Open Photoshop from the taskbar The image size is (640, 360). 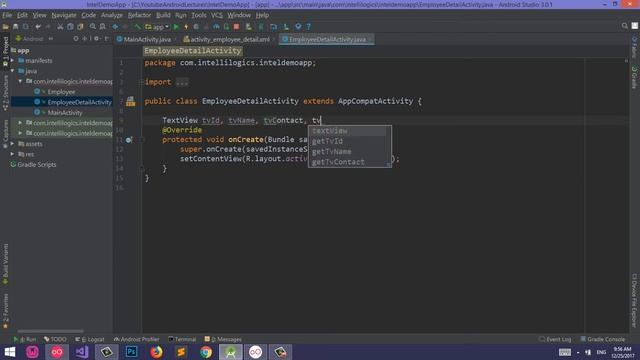coord(131,352)
